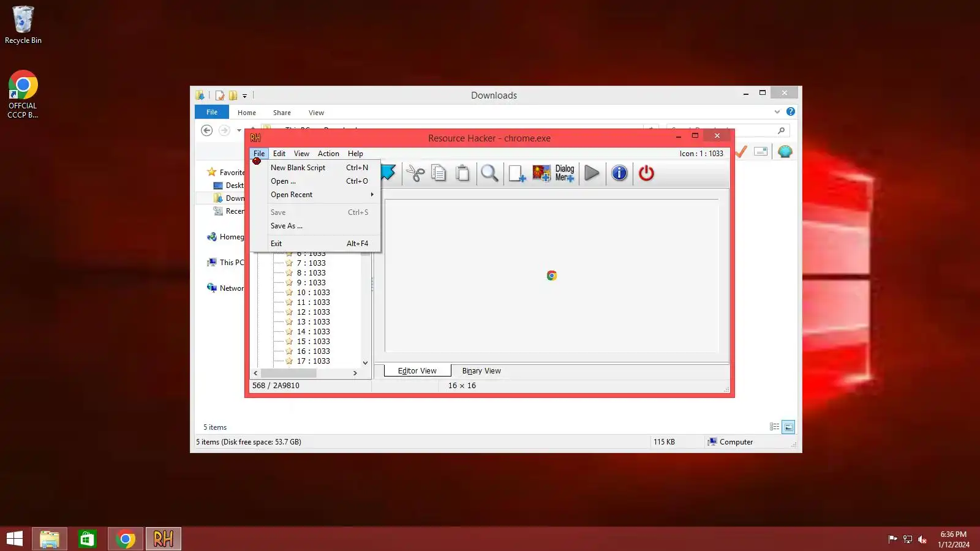Open the Help menu in Resource Hacker
Image resolution: width=980 pixels, height=551 pixels.
tap(355, 154)
